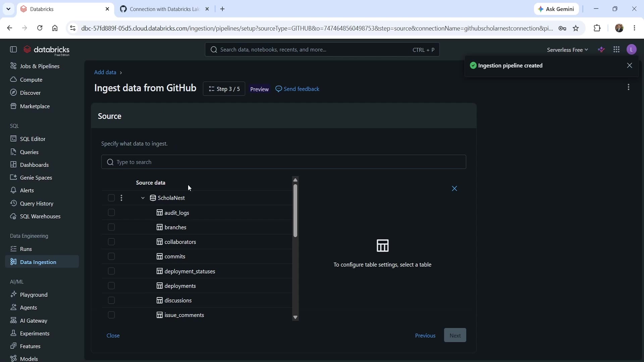The width and height of the screenshot is (644, 362).
Task: Collapse the ScholaNest tree chevron
Action: [143, 198]
